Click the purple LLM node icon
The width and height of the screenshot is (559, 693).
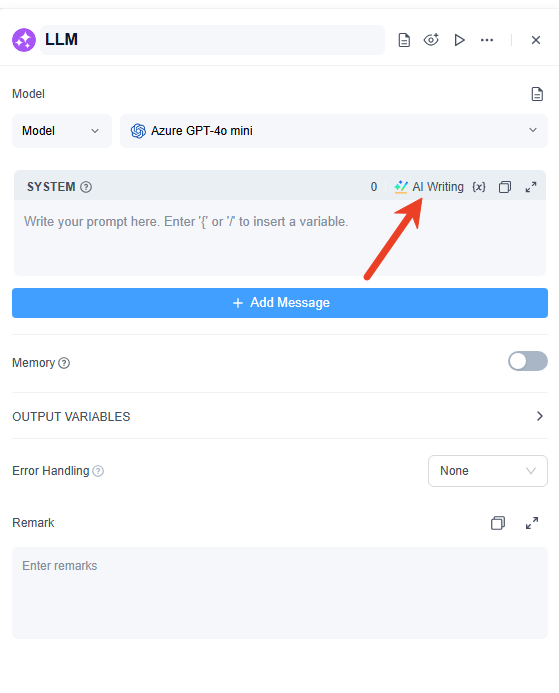pos(24,40)
